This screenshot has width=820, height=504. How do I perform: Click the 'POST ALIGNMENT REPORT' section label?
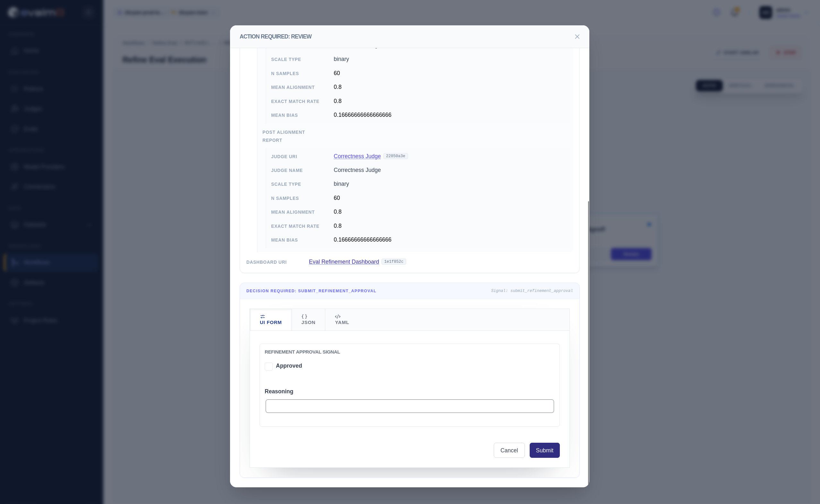[283, 136]
